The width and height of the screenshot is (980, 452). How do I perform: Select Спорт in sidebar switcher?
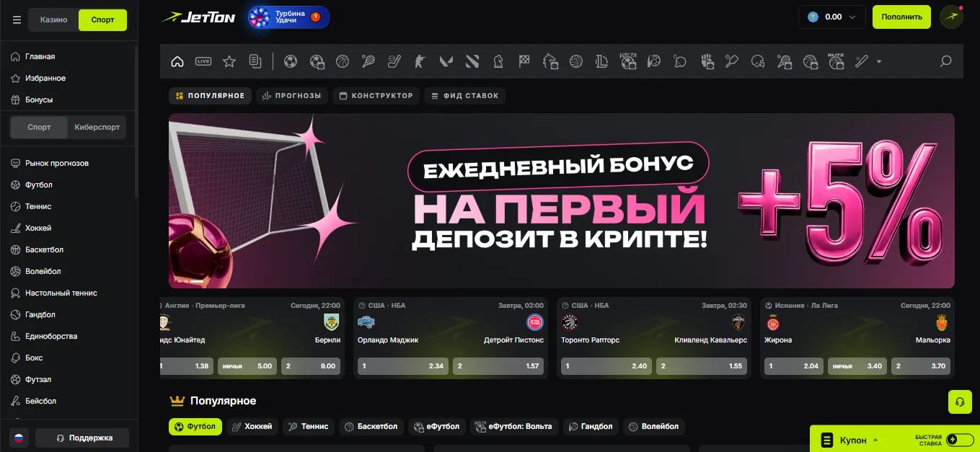click(39, 127)
